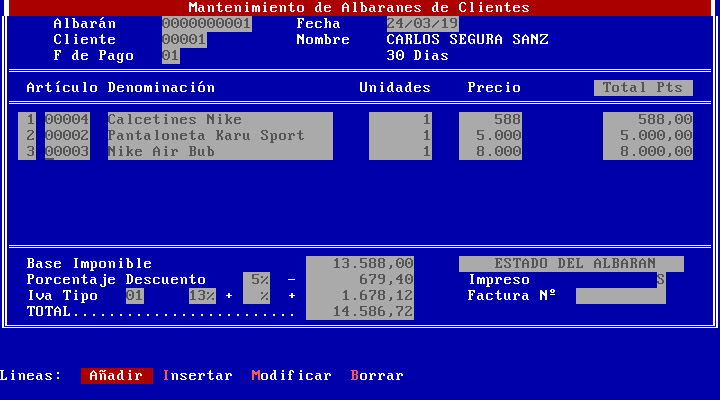Click the line total 8.000,00

click(x=648, y=152)
